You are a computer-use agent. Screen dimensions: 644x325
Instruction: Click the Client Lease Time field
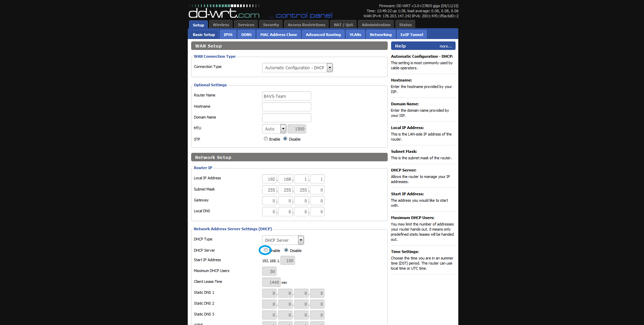(271, 282)
